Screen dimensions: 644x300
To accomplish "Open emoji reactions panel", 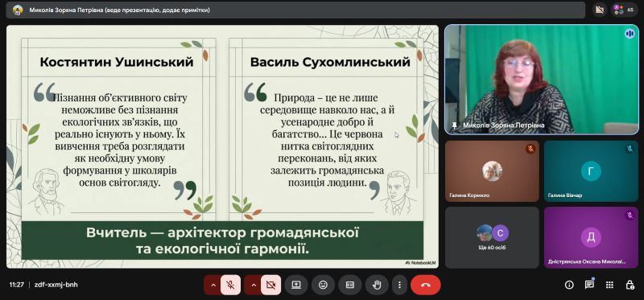I will click(324, 285).
